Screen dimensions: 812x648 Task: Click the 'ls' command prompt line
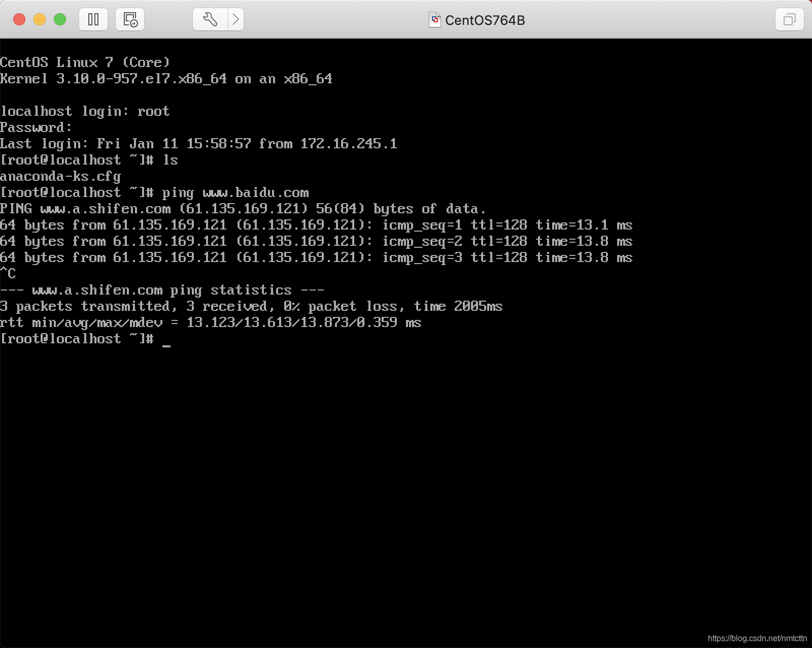[89, 160]
